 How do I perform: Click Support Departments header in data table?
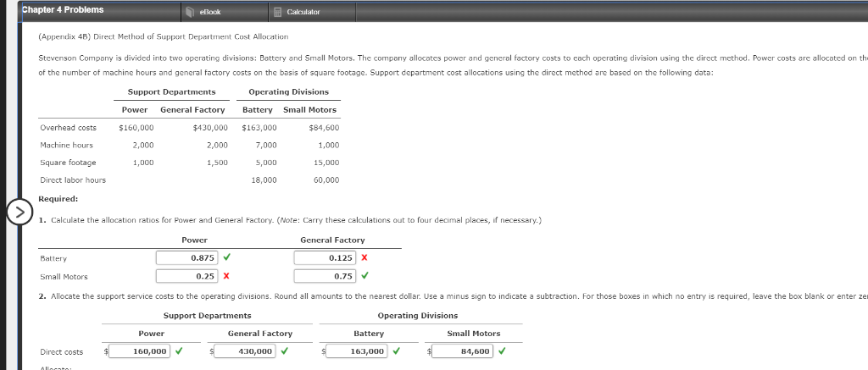(x=171, y=91)
